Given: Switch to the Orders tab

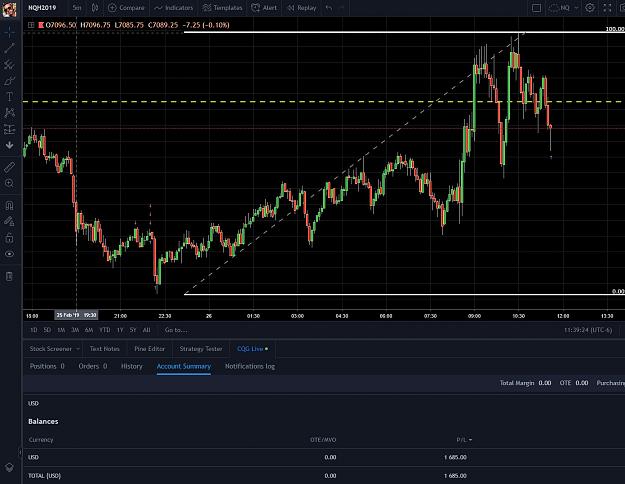Looking at the screenshot, I should click(92, 366).
